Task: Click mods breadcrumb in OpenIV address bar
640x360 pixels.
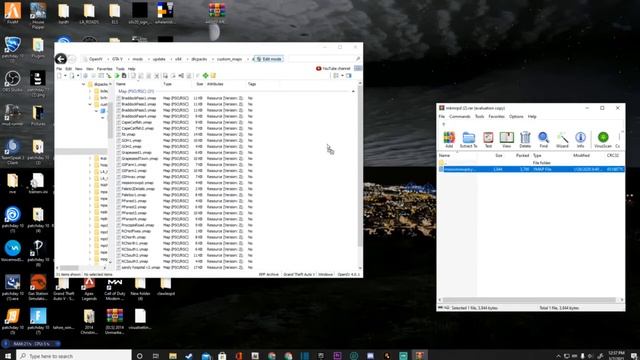Action: (138, 59)
